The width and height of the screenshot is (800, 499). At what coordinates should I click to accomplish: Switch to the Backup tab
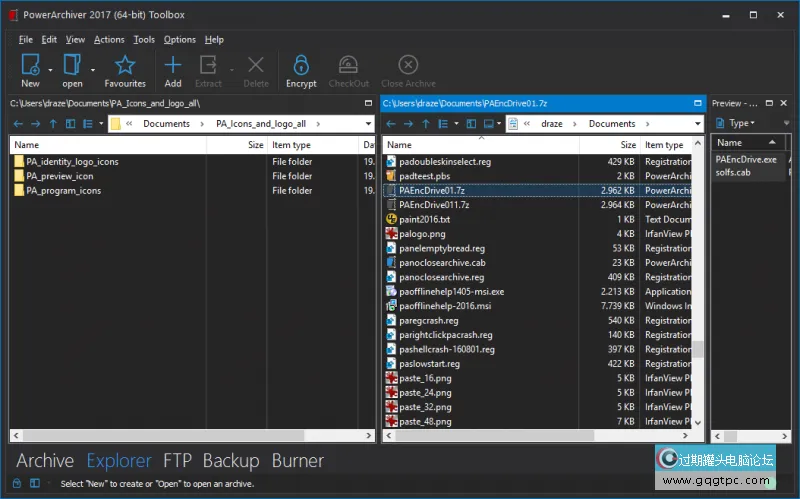(231, 461)
